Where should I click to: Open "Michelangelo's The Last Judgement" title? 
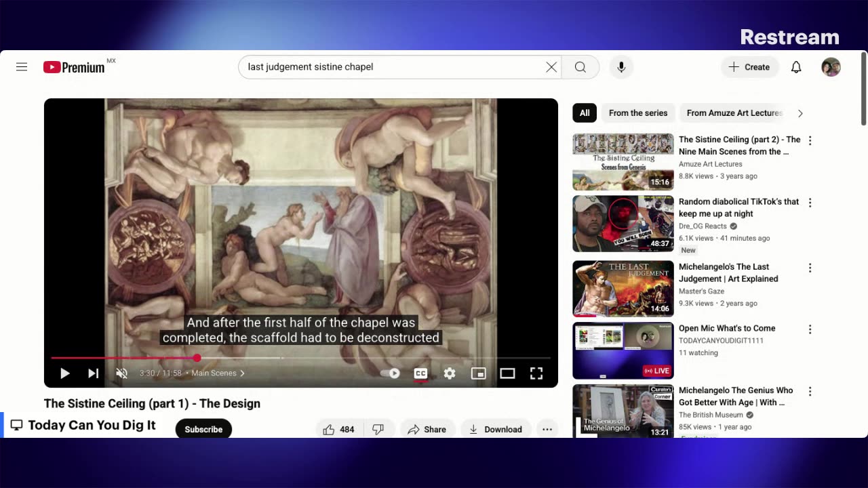[x=728, y=273]
